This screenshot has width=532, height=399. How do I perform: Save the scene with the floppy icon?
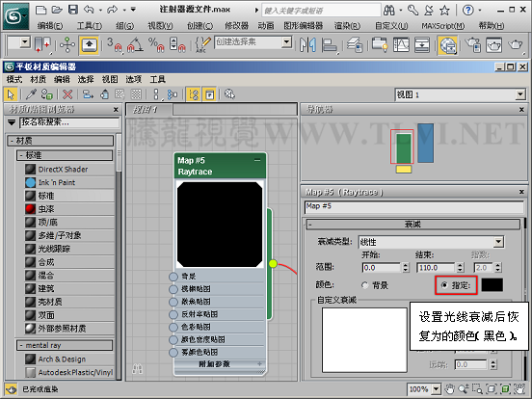[x=73, y=10]
